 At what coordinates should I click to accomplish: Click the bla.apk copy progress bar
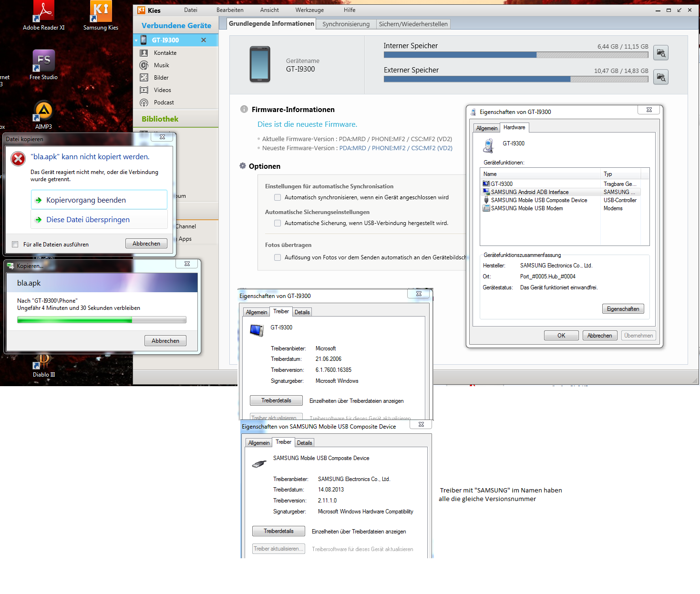[x=102, y=320]
